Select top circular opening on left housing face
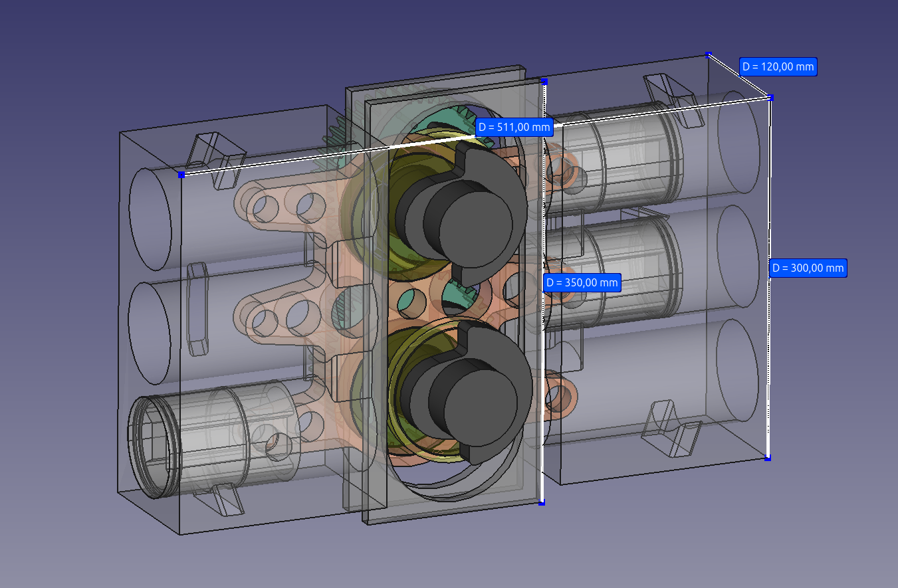 coord(150,218)
